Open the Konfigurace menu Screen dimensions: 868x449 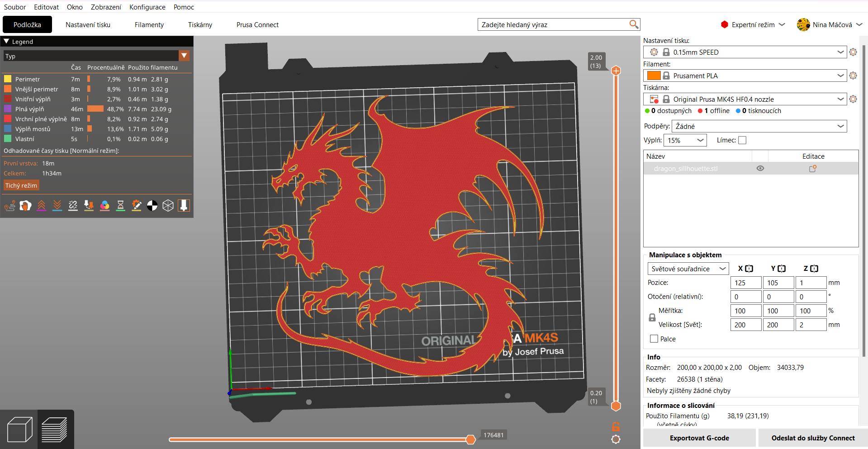[x=147, y=7]
